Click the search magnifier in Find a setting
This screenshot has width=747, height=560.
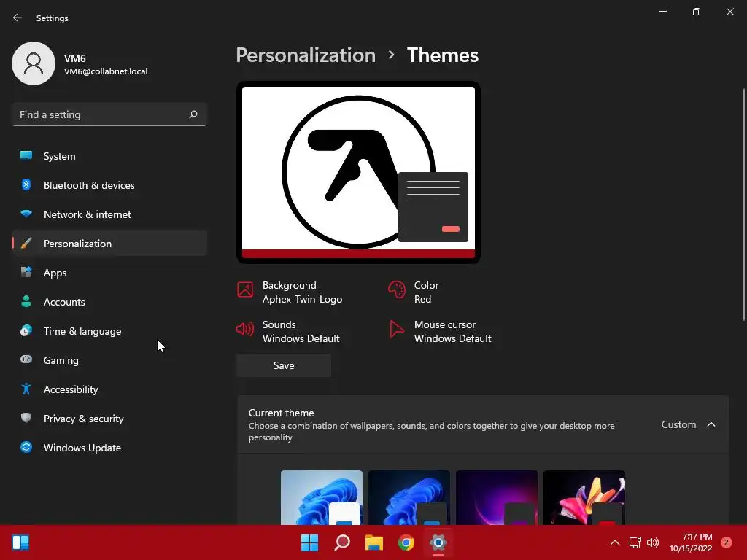tap(193, 114)
